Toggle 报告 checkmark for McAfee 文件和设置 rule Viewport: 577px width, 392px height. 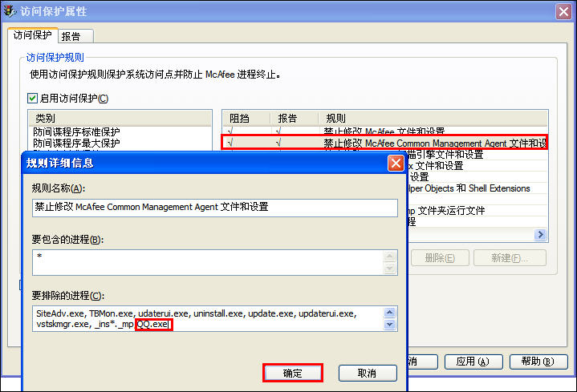pos(278,131)
